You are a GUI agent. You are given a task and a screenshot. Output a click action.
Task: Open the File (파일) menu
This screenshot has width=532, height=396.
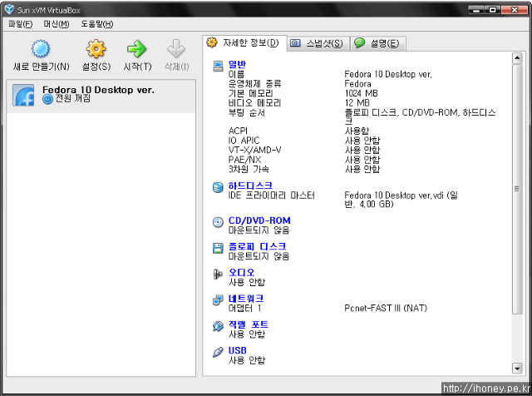[20, 24]
